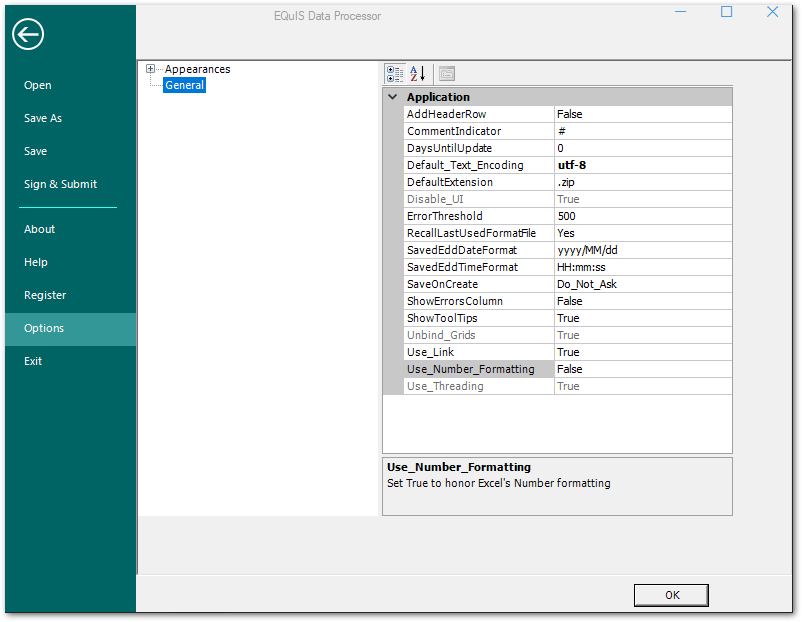
Task: Click the OK button
Action: coord(672,595)
